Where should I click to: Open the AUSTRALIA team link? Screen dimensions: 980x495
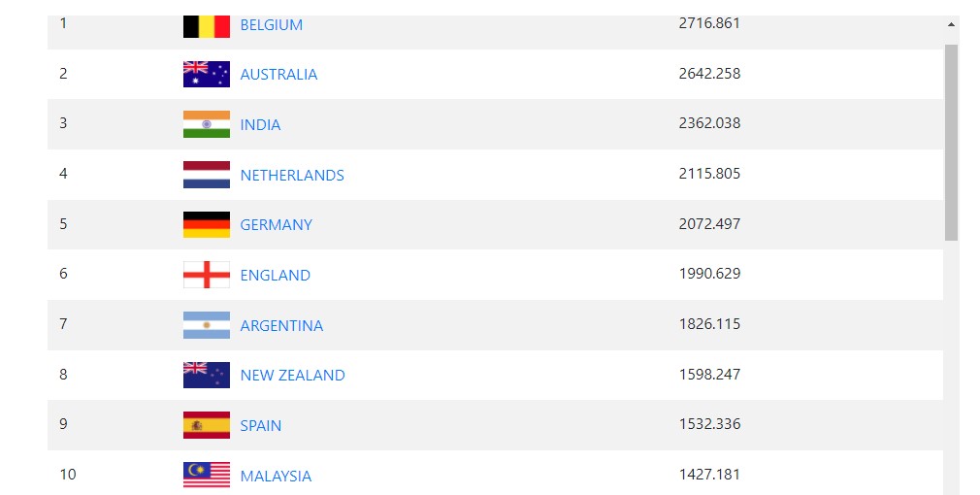pos(278,75)
